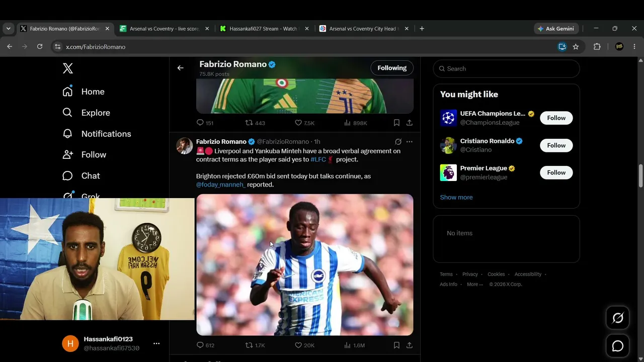View site information icon in address bar
Image resolution: width=644 pixels, height=362 pixels.
point(57,46)
